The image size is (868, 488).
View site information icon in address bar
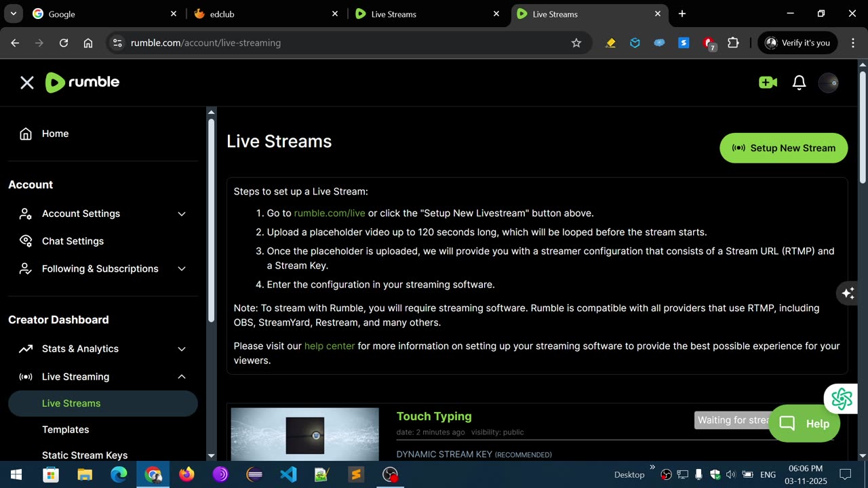click(117, 43)
